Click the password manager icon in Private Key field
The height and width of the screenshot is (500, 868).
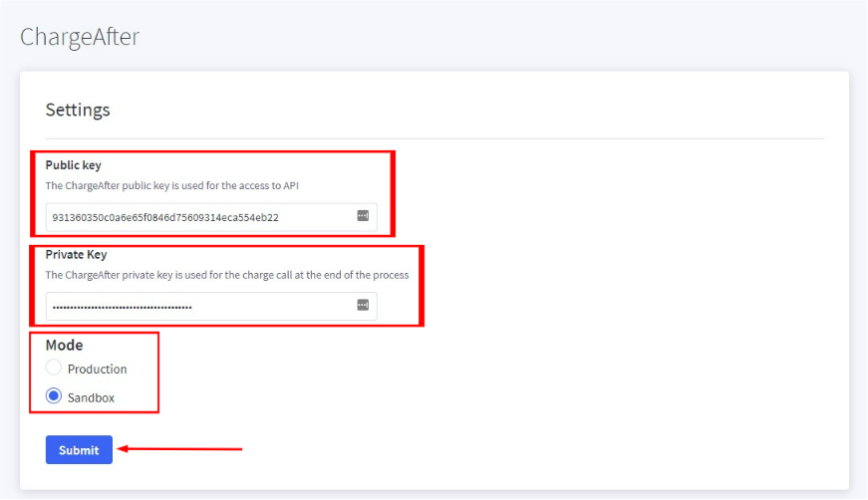click(363, 305)
